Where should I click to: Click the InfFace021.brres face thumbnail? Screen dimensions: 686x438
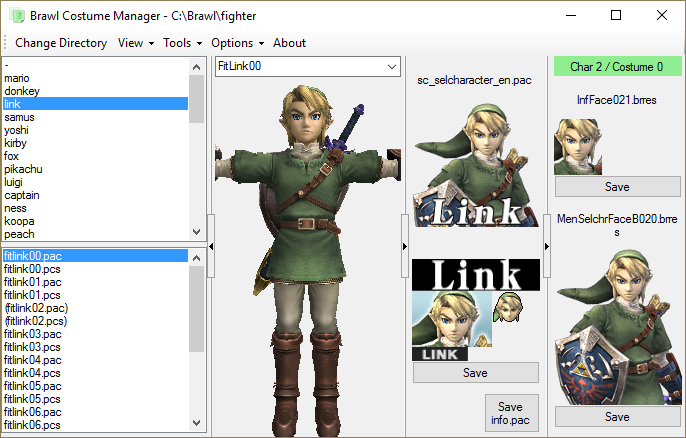[x=578, y=147]
